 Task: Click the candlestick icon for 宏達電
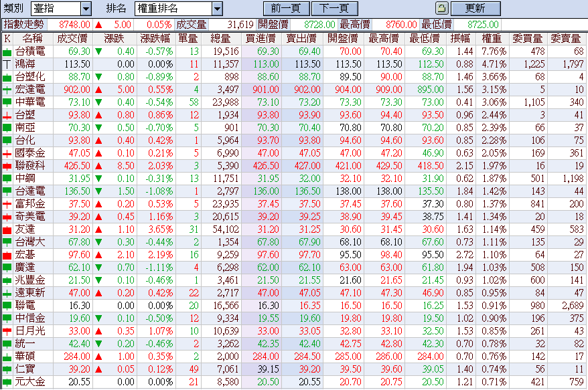tap(7, 90)
